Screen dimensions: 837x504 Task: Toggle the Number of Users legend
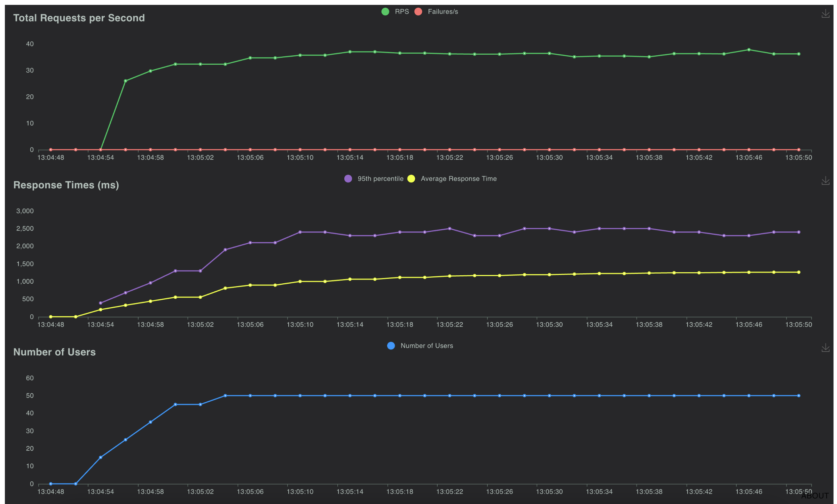coord(420,346)
